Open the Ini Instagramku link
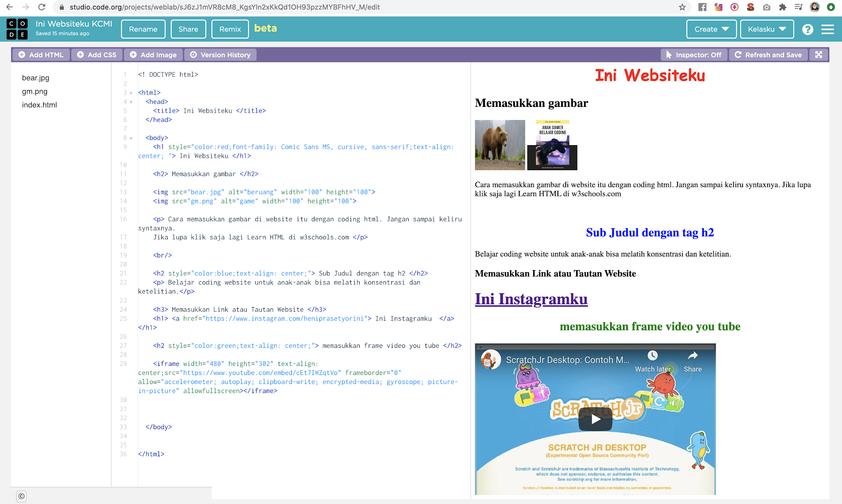The image size is (842, 504). coord(531,299)
